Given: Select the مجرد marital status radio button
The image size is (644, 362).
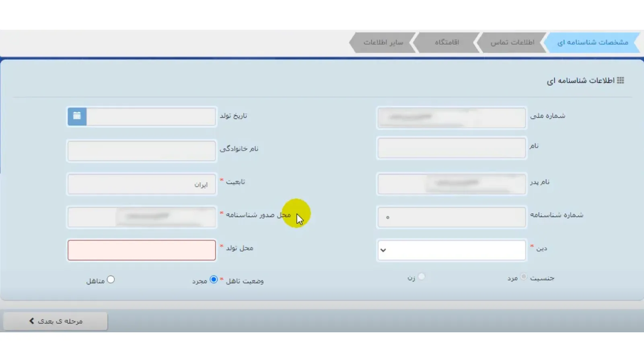Looking at the screenshot, I should [214, 279].
